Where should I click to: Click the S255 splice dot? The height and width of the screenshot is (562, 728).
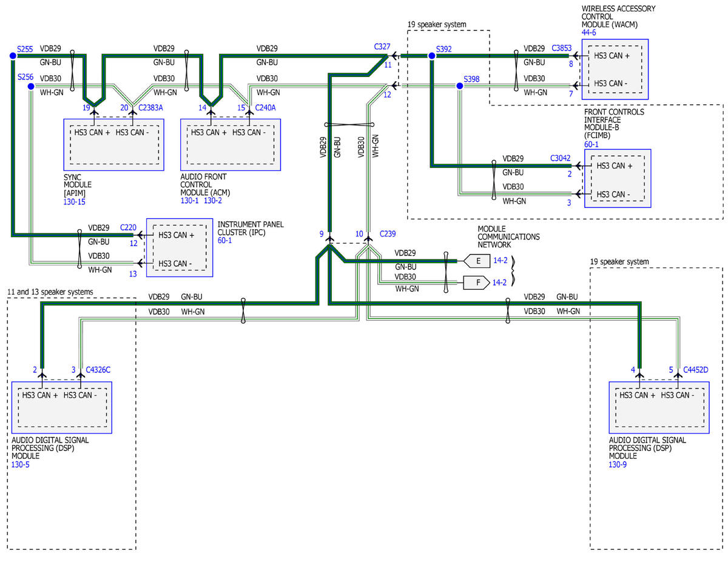(x=13, y=56)
